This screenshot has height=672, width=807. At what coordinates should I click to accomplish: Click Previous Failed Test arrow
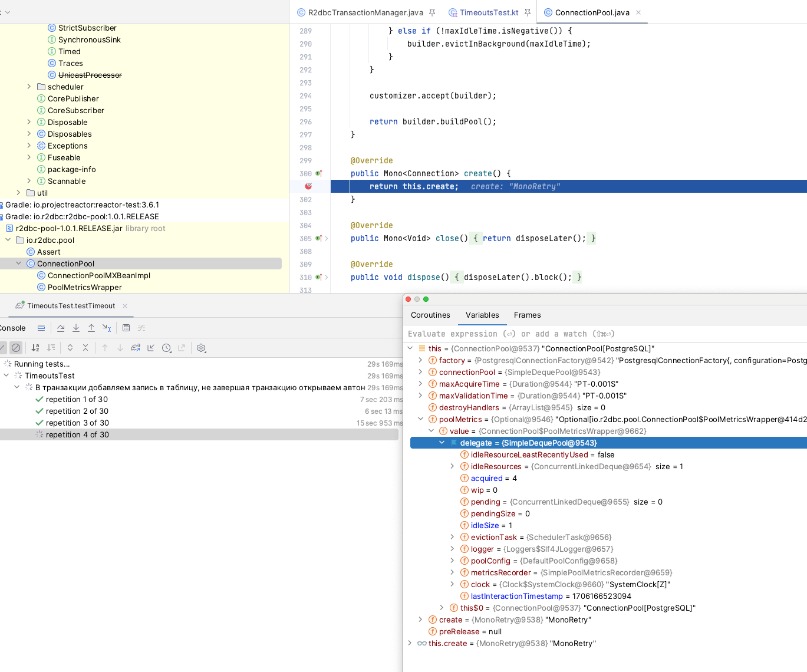[x=105, y=348]
